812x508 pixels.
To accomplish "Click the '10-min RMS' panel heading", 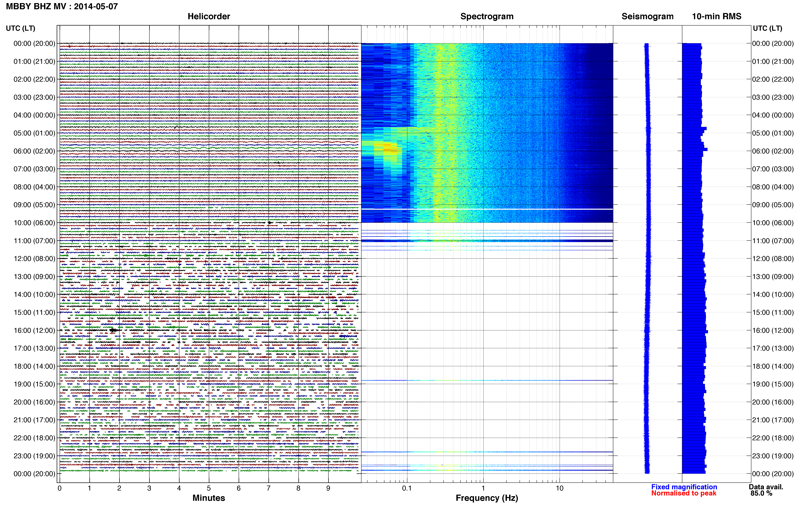I will (717, 16).
